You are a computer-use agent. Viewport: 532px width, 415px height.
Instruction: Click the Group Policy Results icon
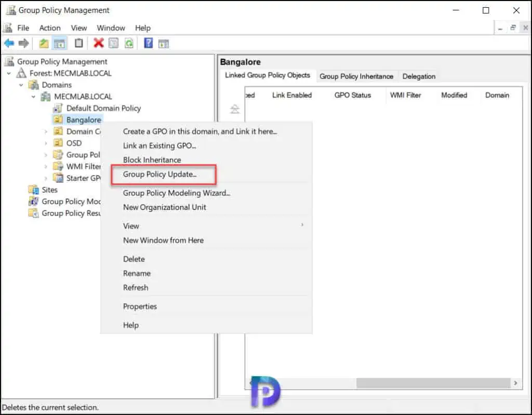[33, 213]
